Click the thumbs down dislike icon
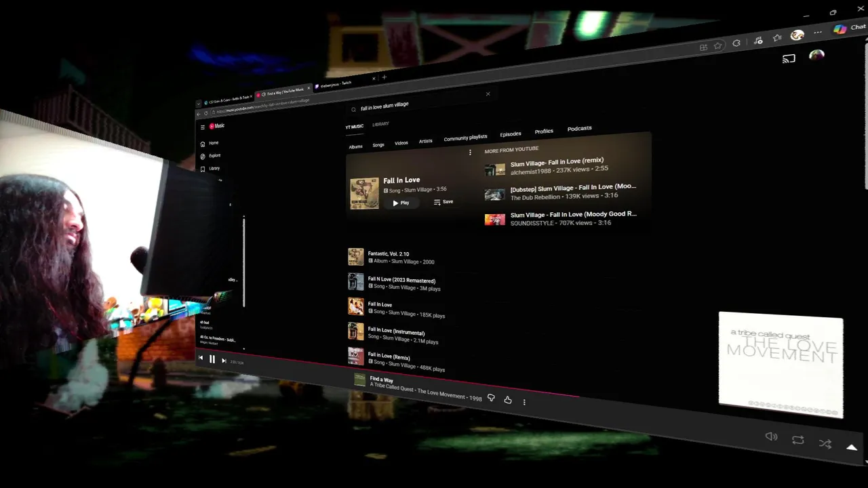 (491, 399)
